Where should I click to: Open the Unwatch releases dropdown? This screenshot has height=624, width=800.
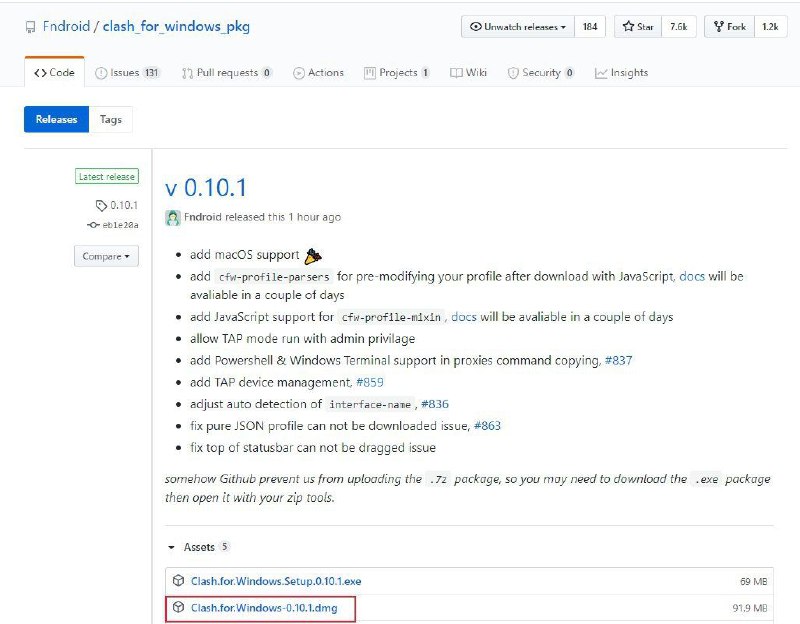click(x=517, y=27)
